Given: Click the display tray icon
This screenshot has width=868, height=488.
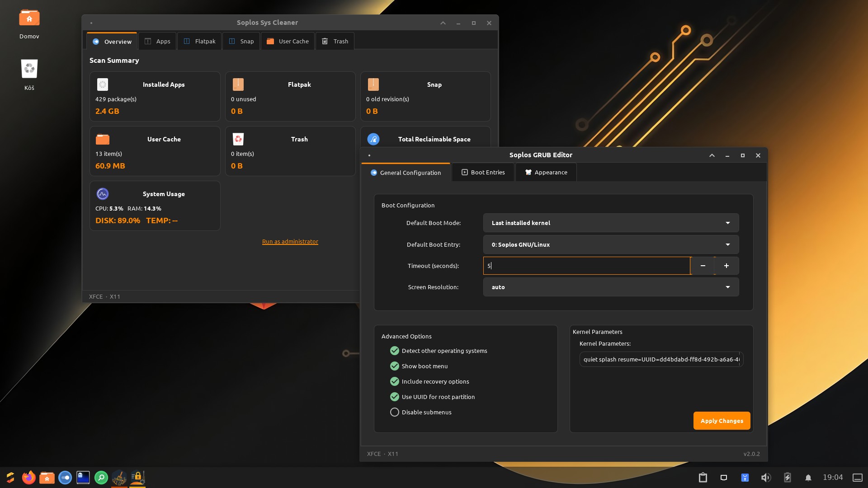Looking at the screenshot, I should (x=724, y=478).
